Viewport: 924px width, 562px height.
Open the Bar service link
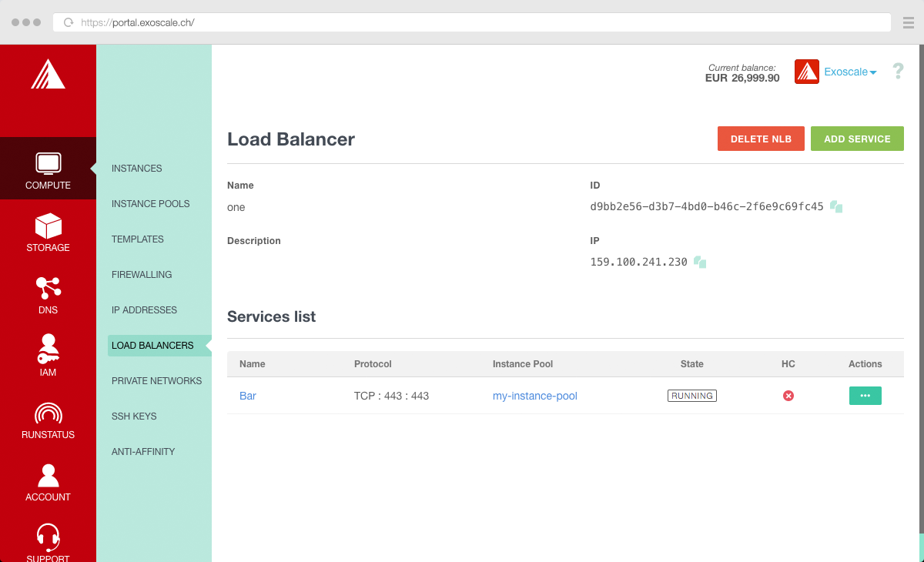[248, 396]
